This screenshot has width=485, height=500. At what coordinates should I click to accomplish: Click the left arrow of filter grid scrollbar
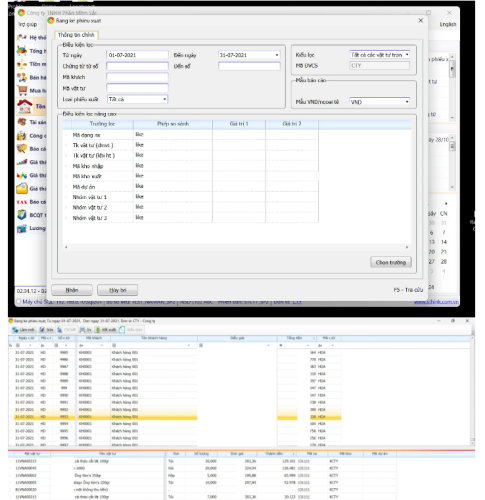[x=66, y=247]
